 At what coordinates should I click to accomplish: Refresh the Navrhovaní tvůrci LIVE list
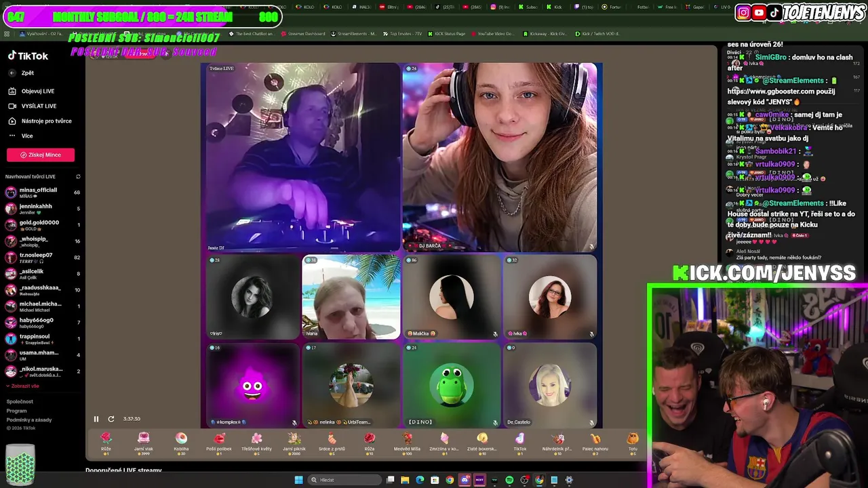pos(78,177)
